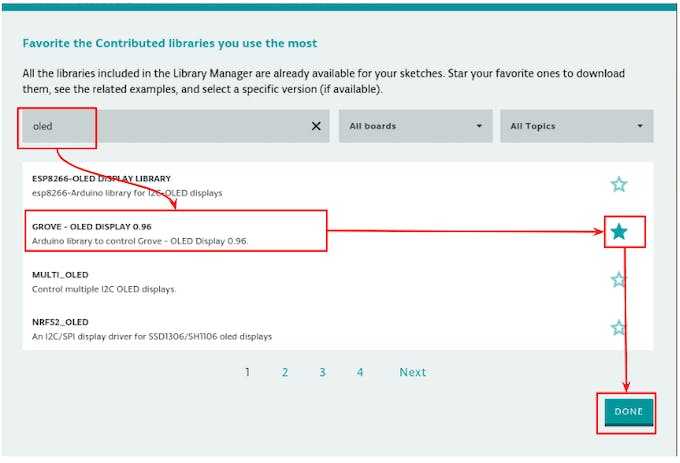Open the All boards dropdown

[x=414, y=126]
